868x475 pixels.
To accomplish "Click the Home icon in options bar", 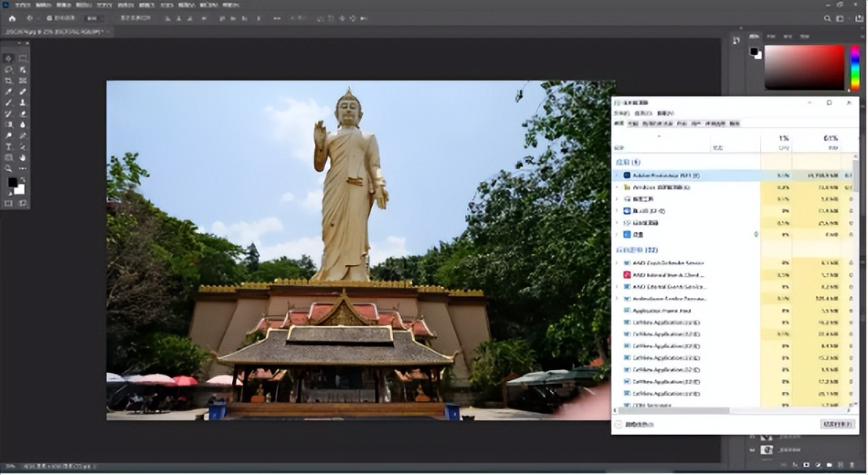I will pos(12,18).
